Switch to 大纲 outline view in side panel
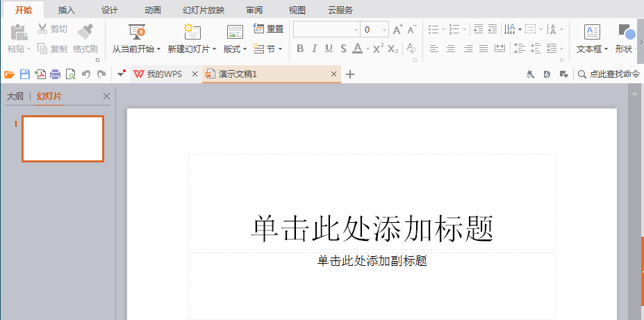The width and height of the screenshot is (644, 320). (15, 96)
